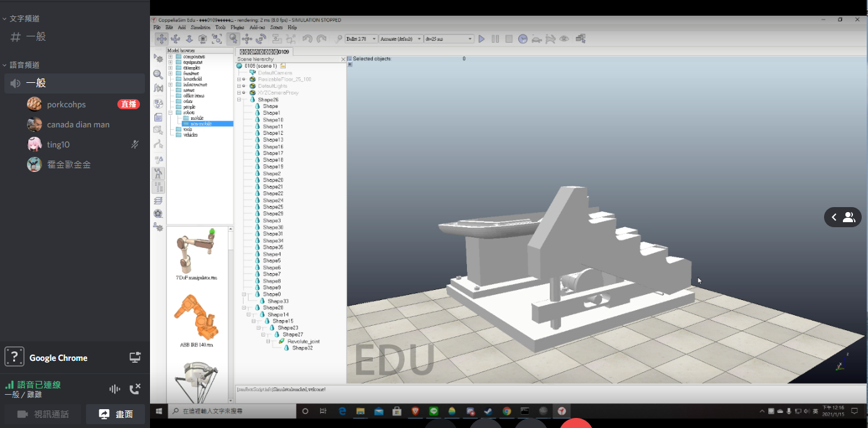Toggle the visualization eye icon
Viewport: 868px width, 428px height.
pos(564,39)
